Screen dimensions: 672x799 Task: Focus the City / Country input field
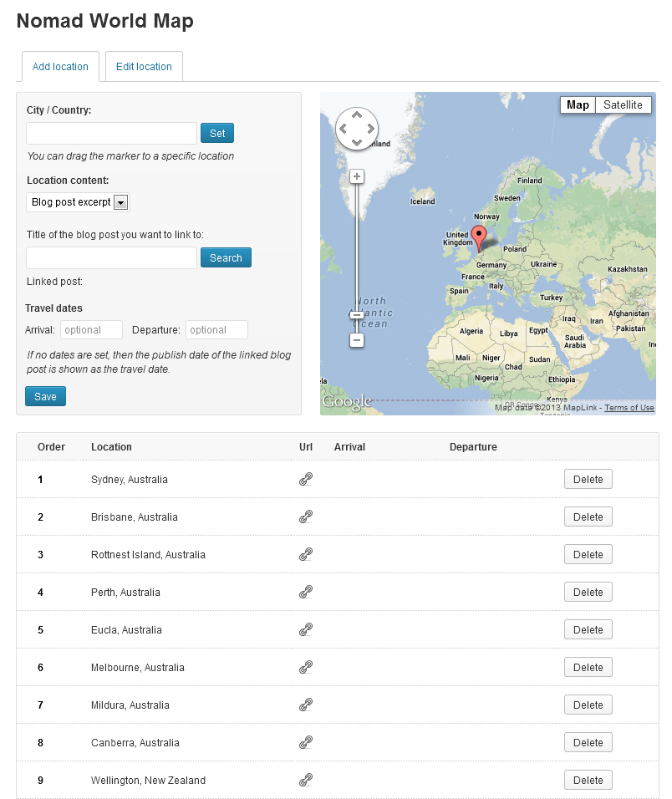112,134
